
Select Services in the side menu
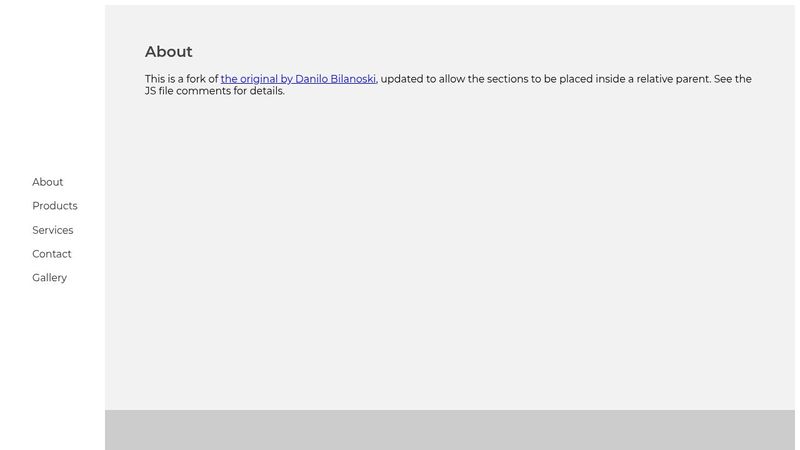pyautogui.click(x=53, y=230)
